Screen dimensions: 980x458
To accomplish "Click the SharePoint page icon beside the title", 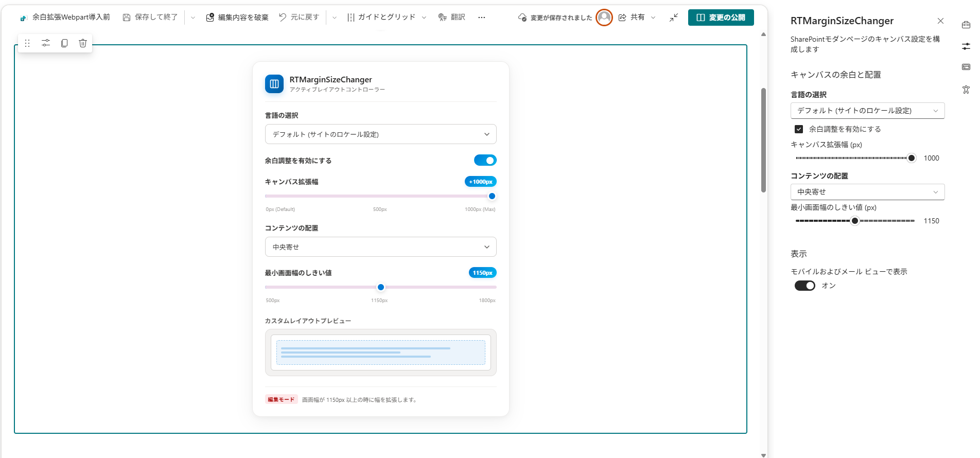I will 23,18.
